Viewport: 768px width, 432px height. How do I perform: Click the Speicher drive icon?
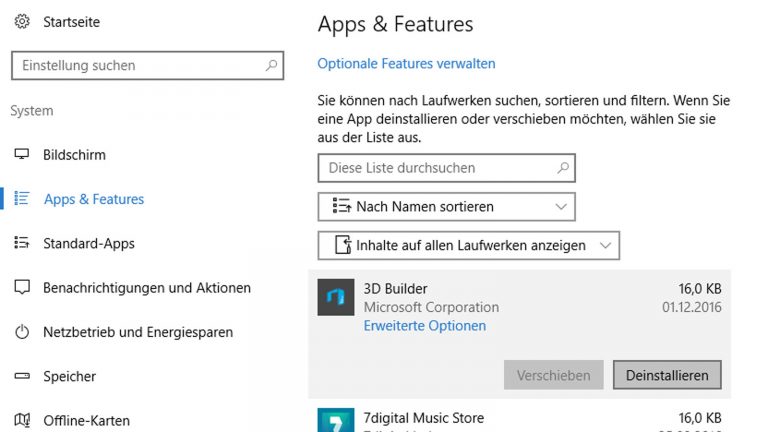(22, 376)
